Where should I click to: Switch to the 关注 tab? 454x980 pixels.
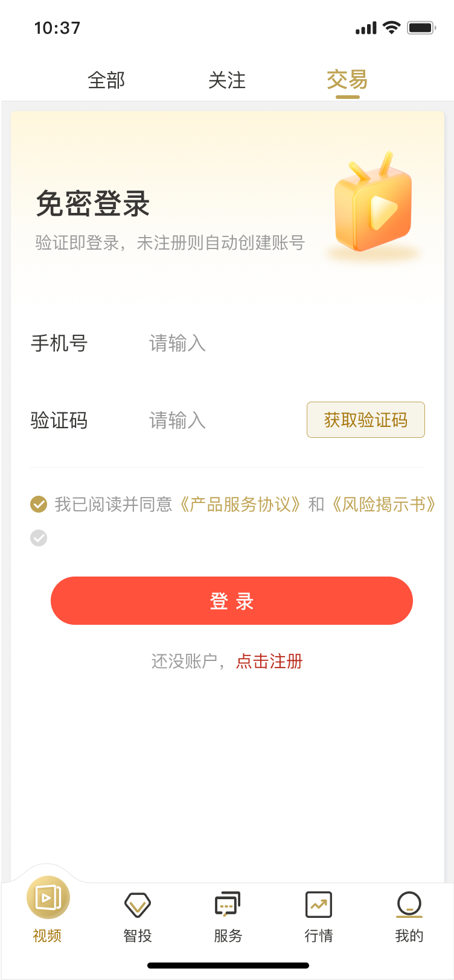(x=227, y=80)
